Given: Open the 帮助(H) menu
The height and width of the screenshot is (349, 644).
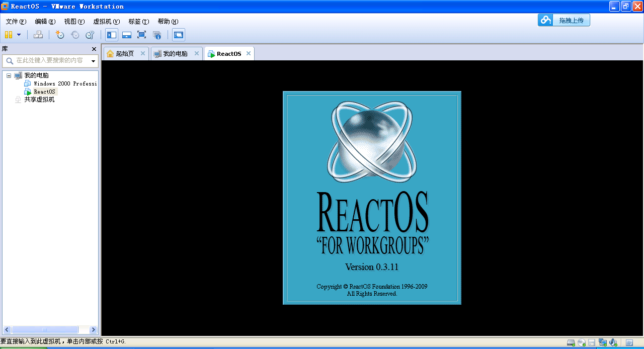Looking at the screenshot, I should [168, 22].
